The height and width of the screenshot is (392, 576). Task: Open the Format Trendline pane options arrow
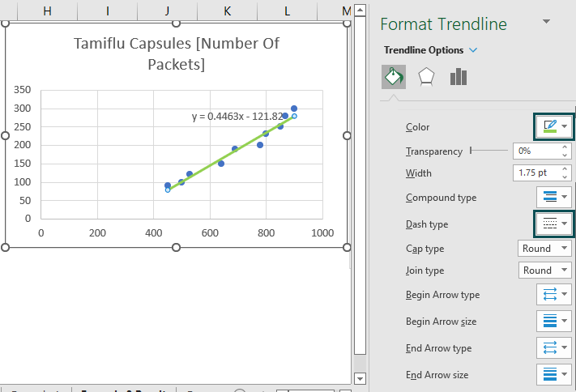click(x=547, y=22)
